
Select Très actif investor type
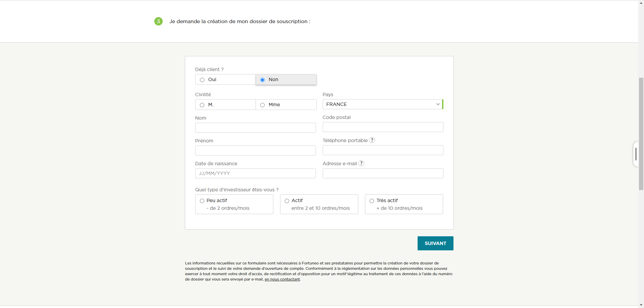404,204
